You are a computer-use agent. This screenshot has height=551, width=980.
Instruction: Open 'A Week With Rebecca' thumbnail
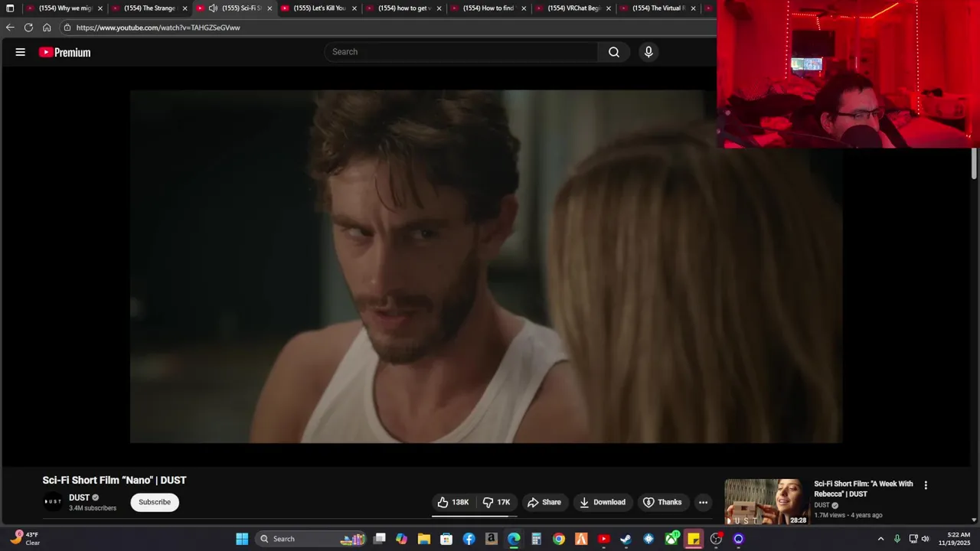click(x=766, y=502)
